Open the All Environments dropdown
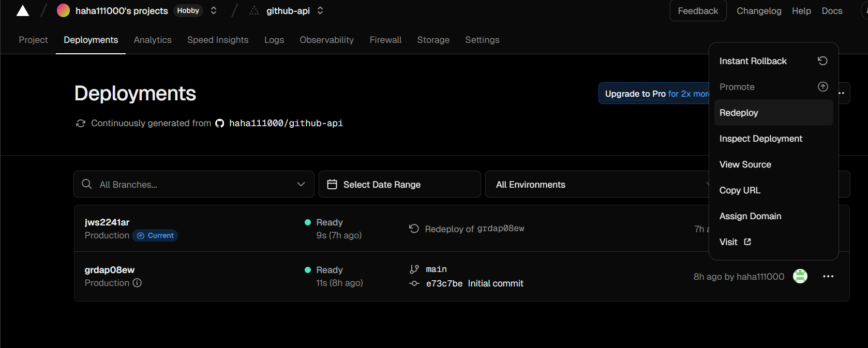The width and height of the screenshot is (868, 348). coord(595,185)
